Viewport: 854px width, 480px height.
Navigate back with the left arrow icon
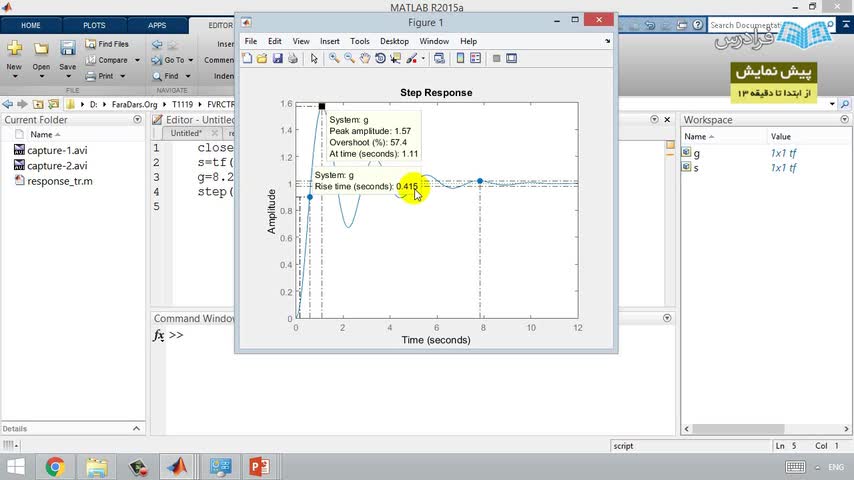(7, 104)
